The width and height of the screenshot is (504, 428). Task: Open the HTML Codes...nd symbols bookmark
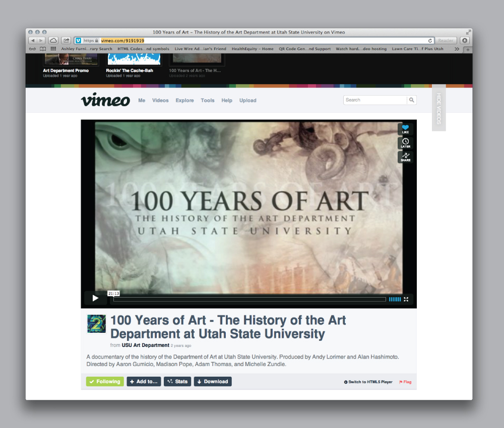(x=143, y=49)
